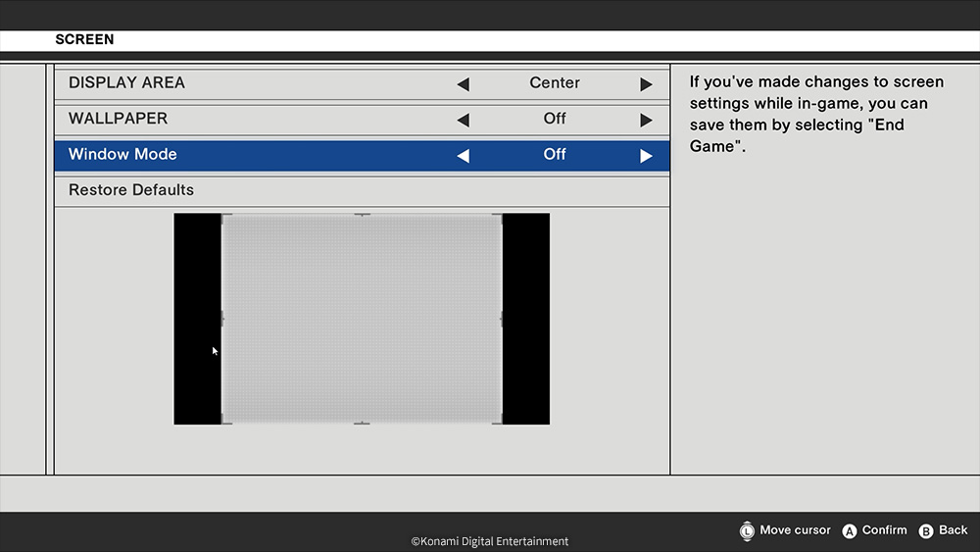
Task: Click the left arrow for DISPLAY AREA
Action: 463,84
